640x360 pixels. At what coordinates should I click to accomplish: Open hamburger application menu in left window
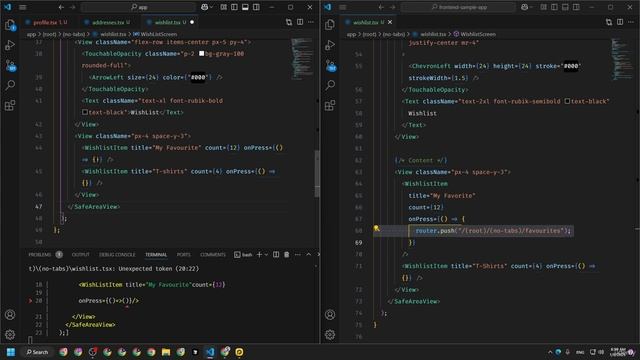pos(23,7)
